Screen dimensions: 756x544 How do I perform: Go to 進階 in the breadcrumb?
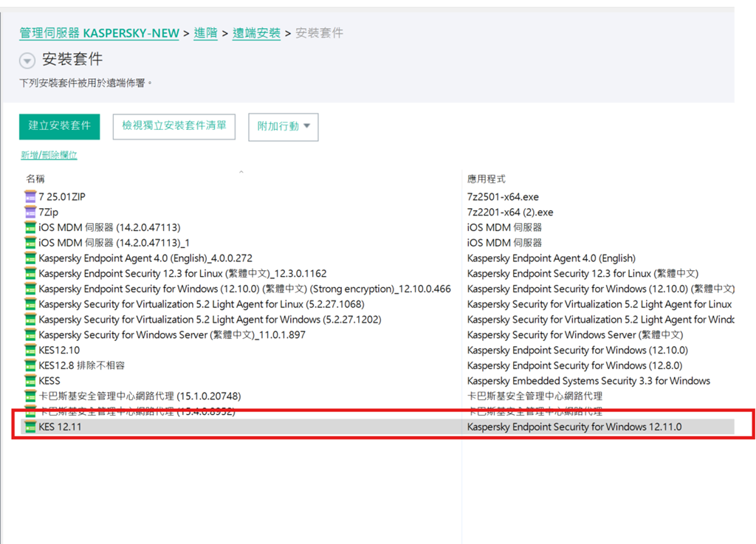click(x=205, y=33)
